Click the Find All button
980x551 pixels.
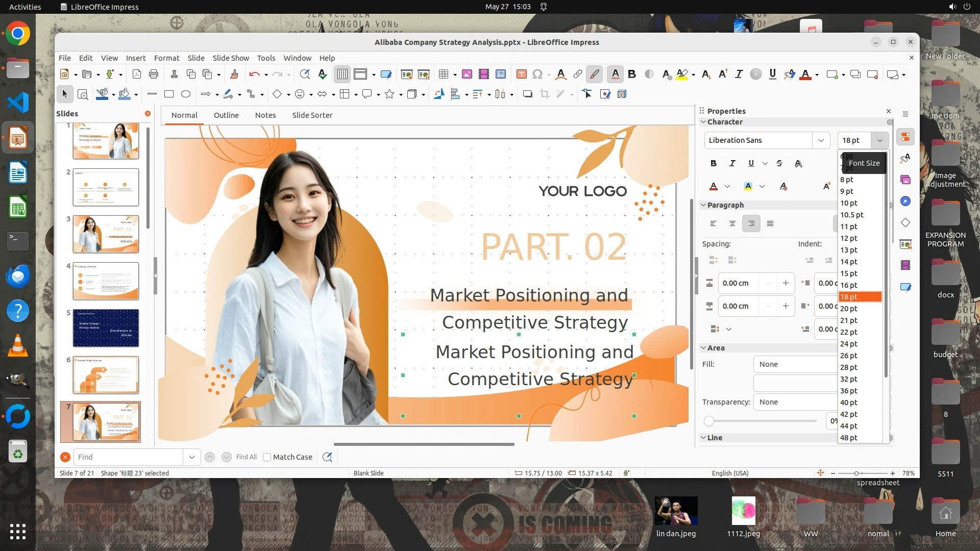pyautogui.click(x=247, y=457)
